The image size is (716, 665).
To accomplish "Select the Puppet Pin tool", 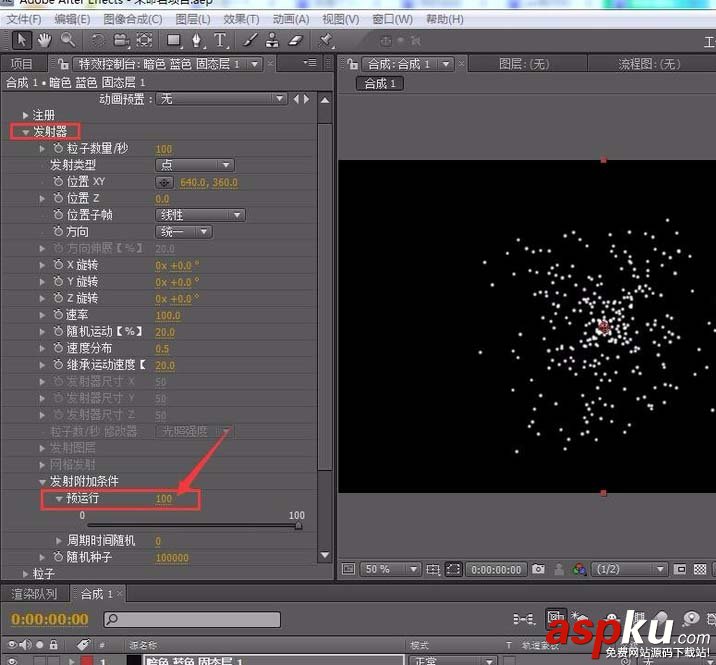I will 326,40.
